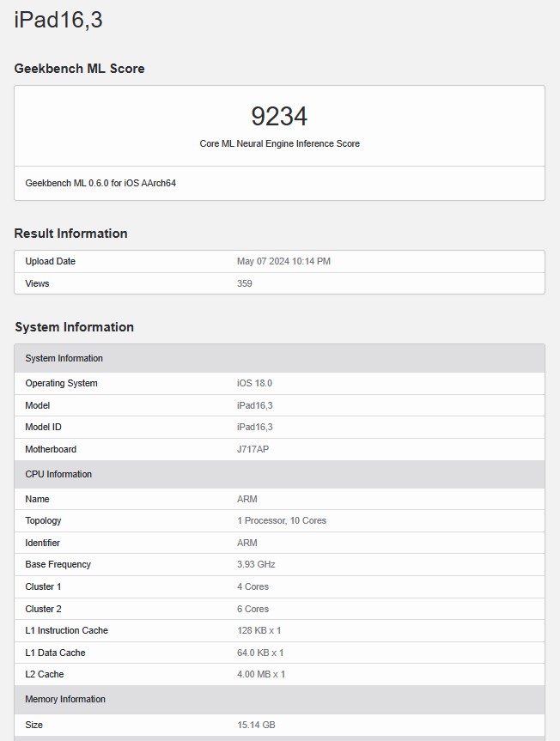Select the Cluster 1 value 4 Cores
Screen dimensions: 560x741
point(253,586)
